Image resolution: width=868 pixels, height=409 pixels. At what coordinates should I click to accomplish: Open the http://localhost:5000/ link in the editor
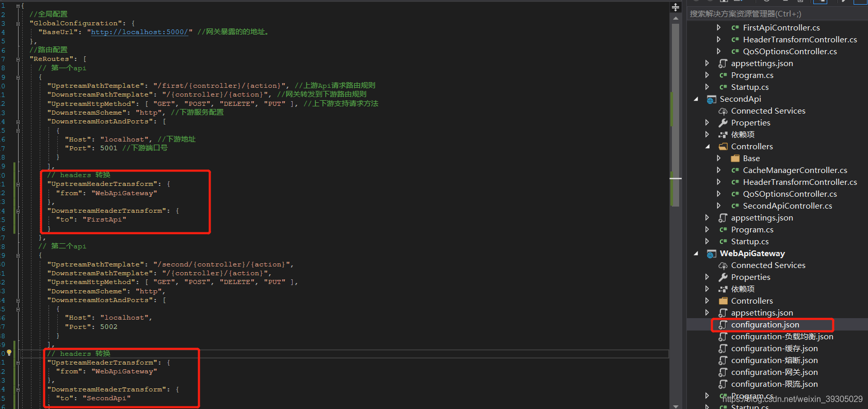click(x=139, y=32)
